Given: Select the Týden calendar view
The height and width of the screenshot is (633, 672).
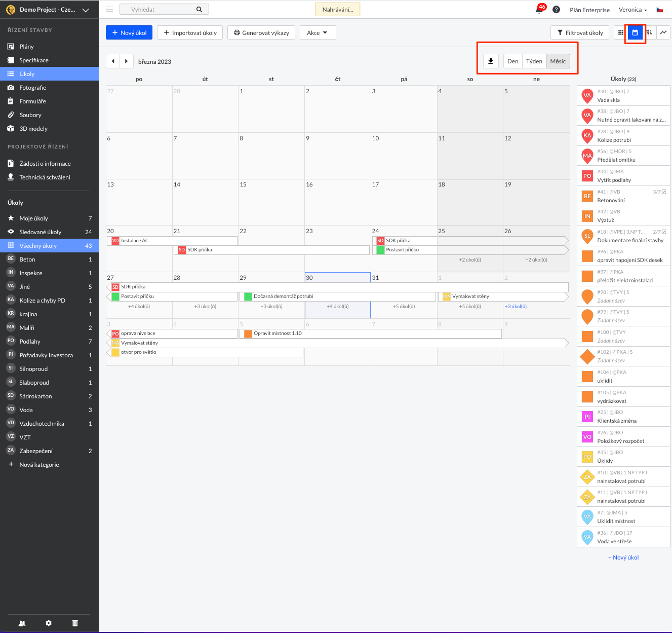Looking at the screenshot, I should coord(534,61).
